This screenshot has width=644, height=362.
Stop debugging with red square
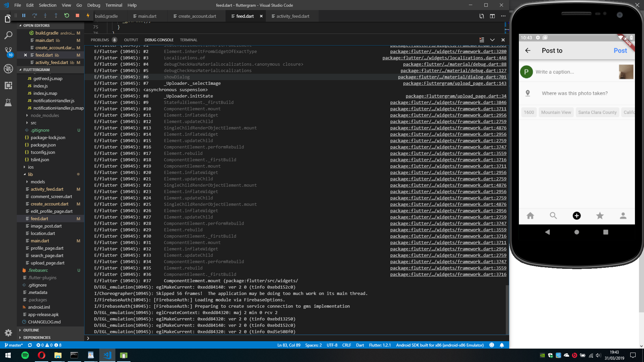pyautogui.click(x=77, y=16)
